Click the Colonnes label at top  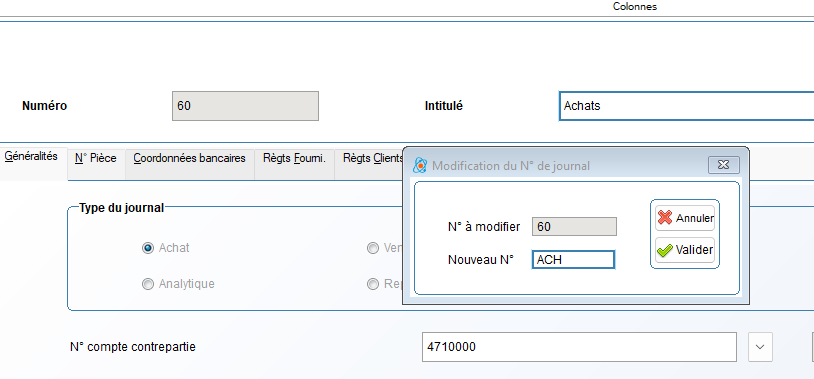[x=634, y=7]
